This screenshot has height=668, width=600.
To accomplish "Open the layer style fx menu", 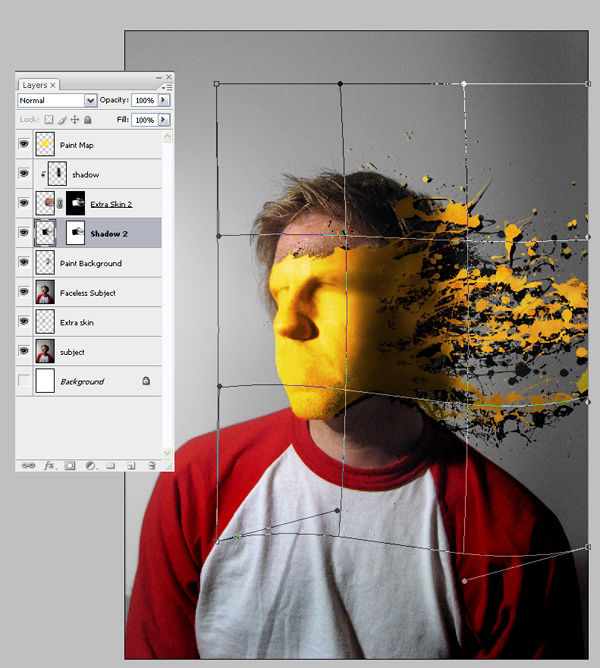I will pos(49,465).
